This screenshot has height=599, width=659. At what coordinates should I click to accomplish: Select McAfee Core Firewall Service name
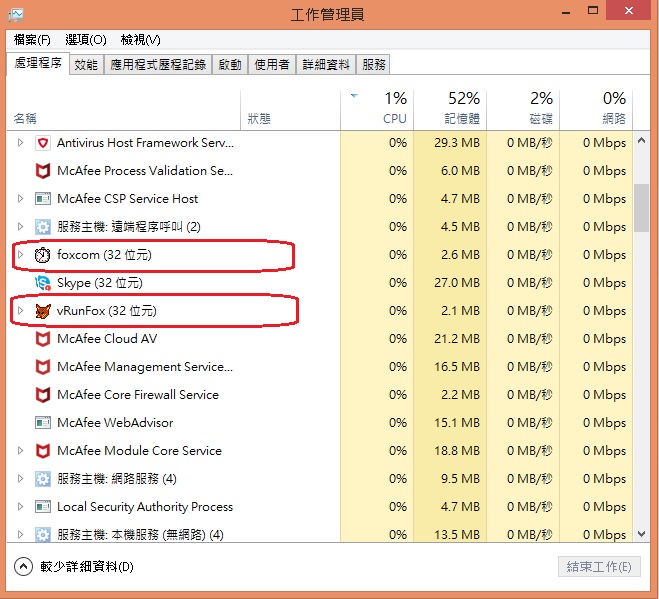coord(138,395)
